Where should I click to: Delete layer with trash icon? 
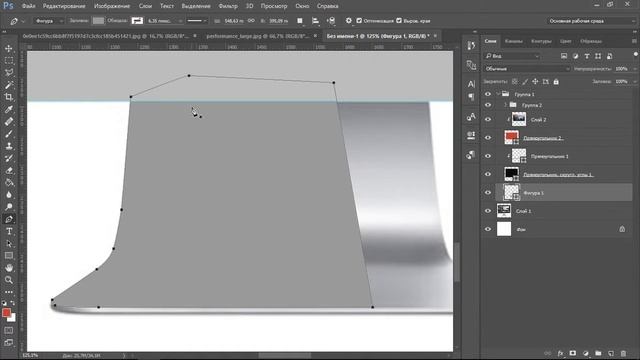[x=623, y=353]
